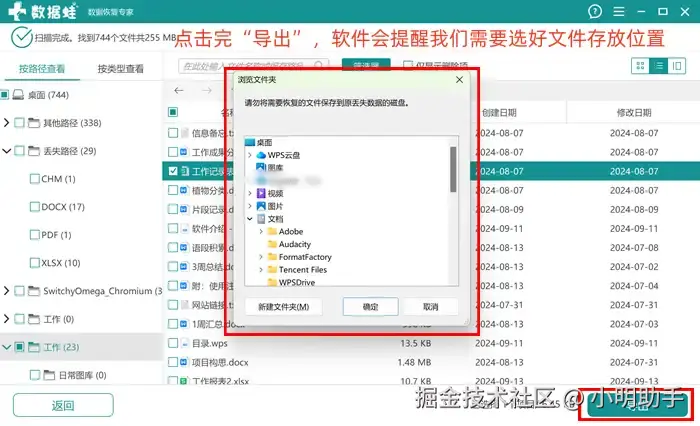Click the 丢失路径 folder icon

pos(34,151)
